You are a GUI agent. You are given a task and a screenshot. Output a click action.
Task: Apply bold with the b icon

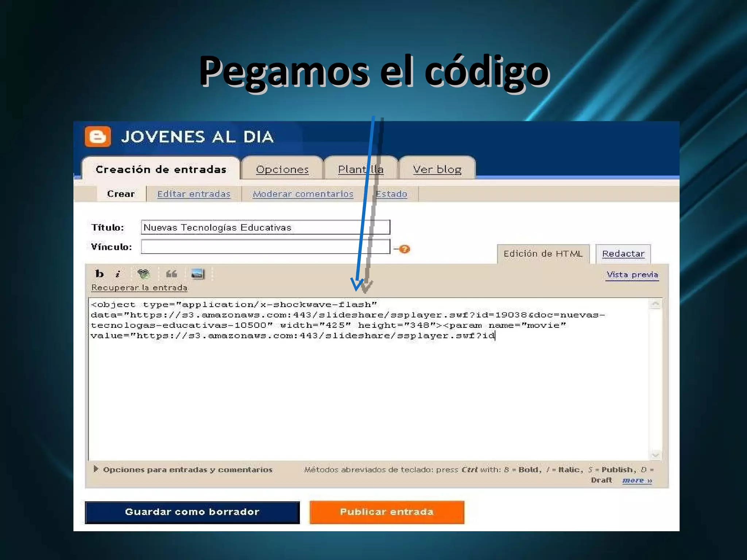99,273
